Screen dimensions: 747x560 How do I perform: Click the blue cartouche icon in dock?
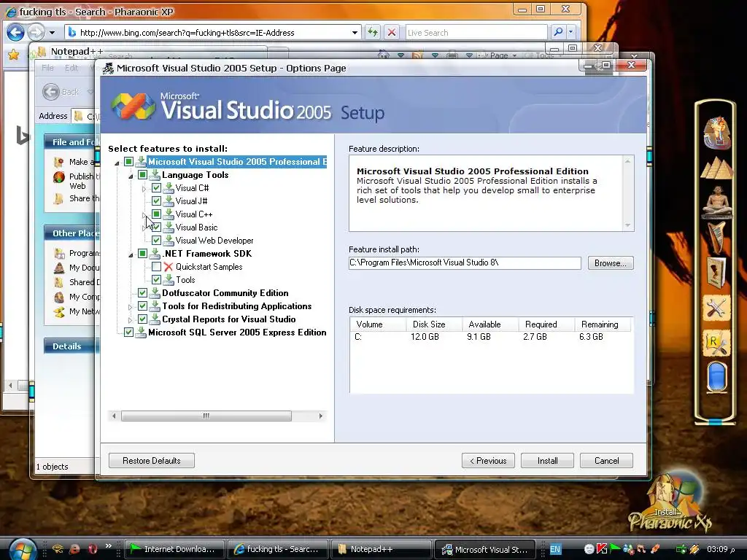[x=716, y=377]
